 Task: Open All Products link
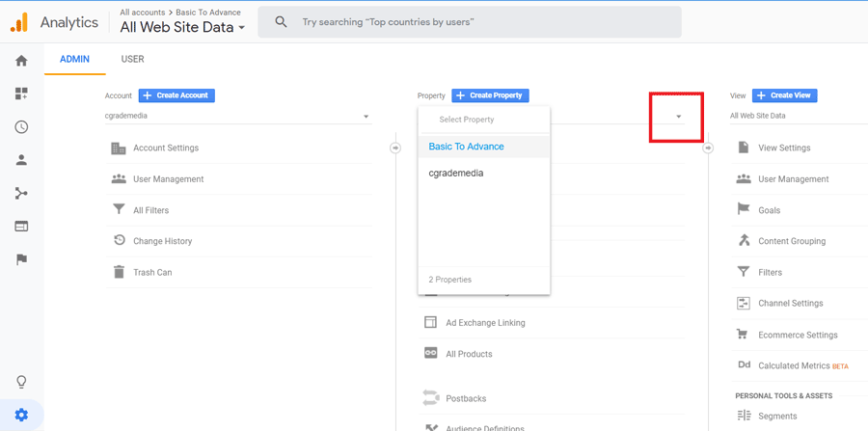(469, 354)
